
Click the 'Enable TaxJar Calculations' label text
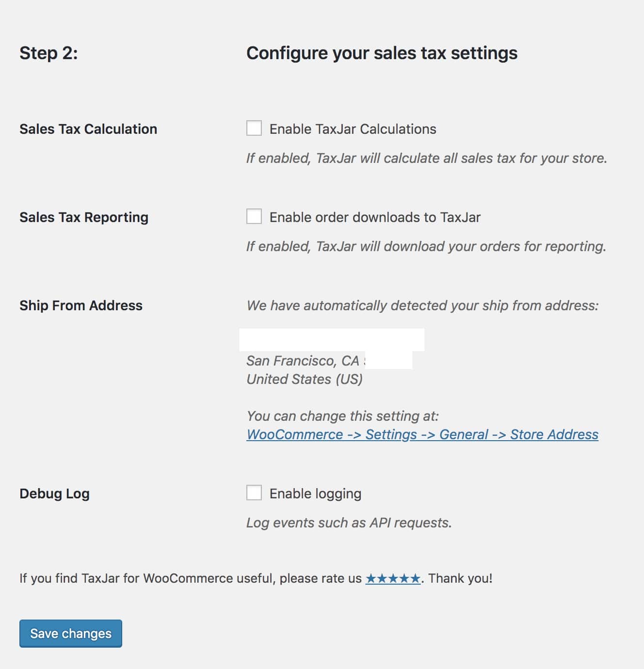click(353, 129)
